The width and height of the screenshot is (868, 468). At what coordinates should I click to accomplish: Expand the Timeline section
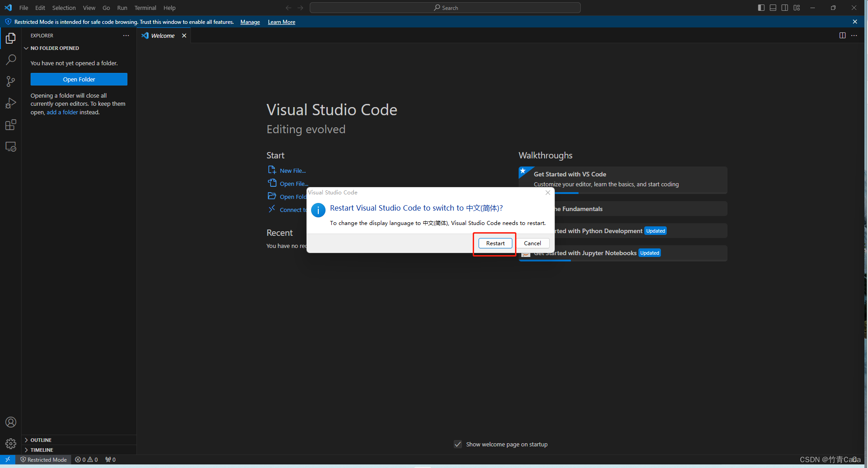[79, 450]
